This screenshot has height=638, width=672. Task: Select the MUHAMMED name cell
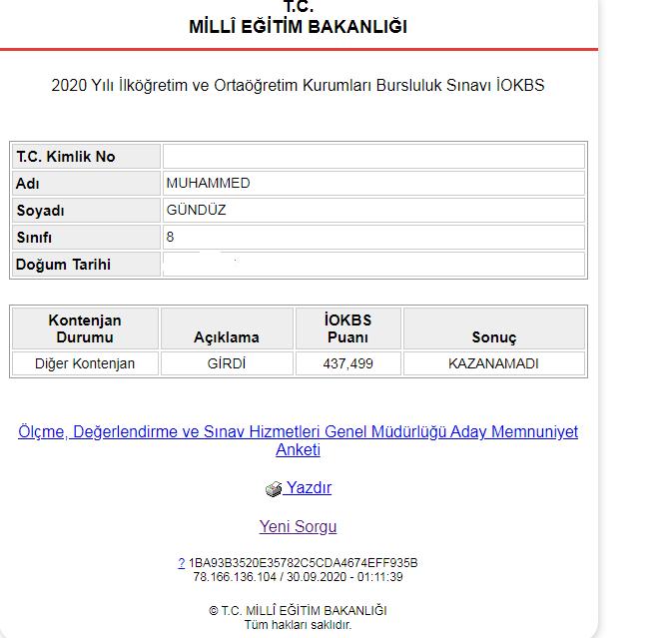point(373,184)
